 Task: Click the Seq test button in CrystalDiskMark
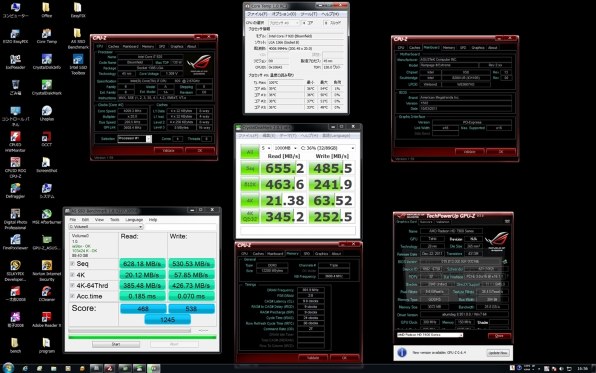coord(250,168)
